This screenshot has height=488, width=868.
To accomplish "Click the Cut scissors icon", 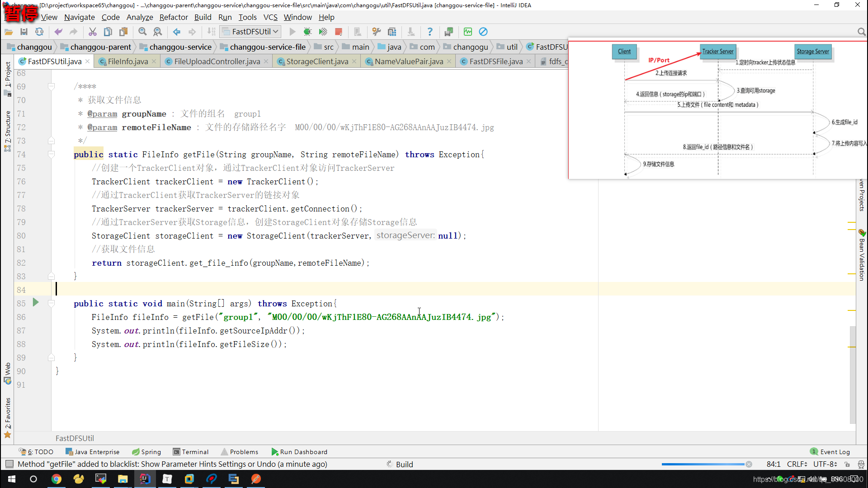I will pyautogui.click(x=92, y=32).
